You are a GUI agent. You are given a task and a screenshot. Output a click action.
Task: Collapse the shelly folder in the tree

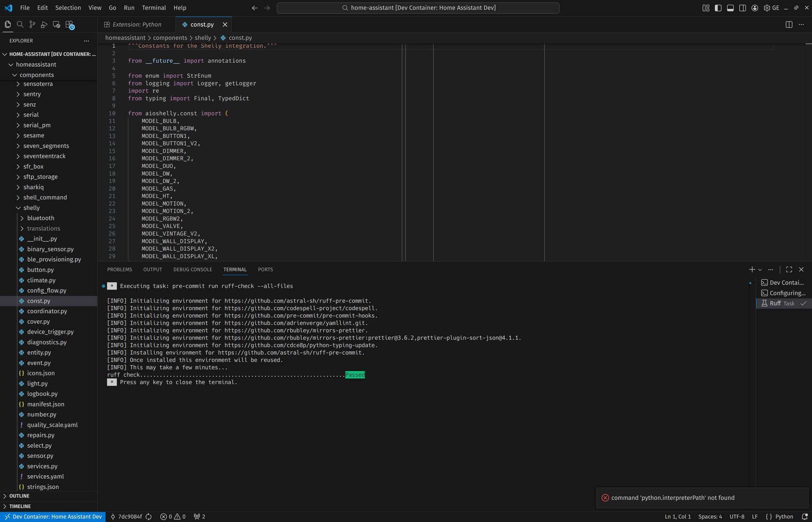(31, 208)
